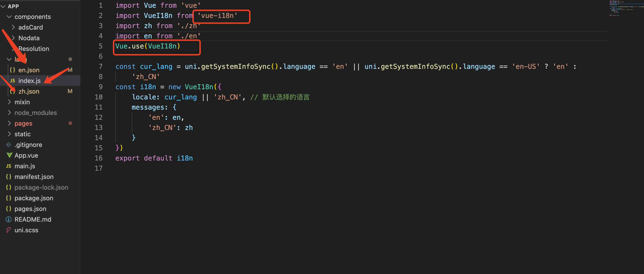Screen dimensions: 644x274
Task: Click the JS icon beside main.js
Action: (x=8, y=166)
